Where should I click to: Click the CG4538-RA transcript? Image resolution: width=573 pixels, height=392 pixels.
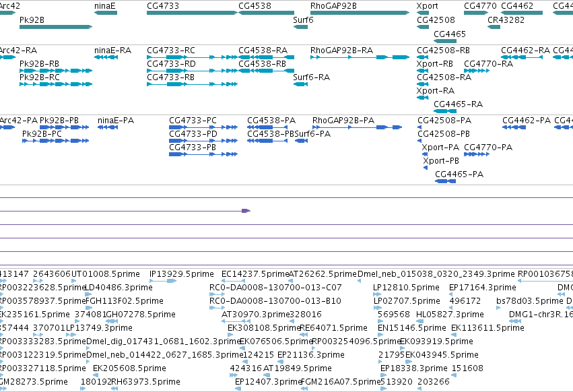click(267, 57)
